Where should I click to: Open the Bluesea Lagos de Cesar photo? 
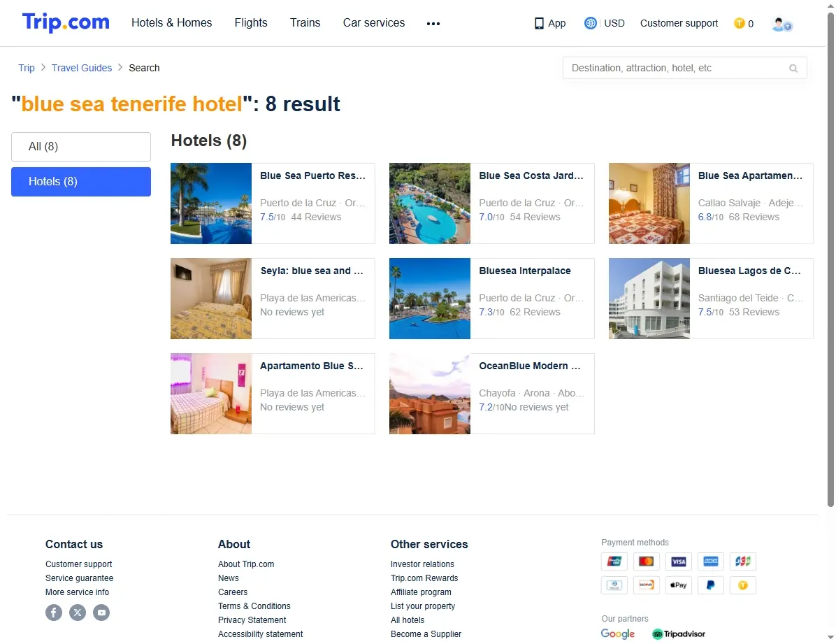(x=649, y=299)
